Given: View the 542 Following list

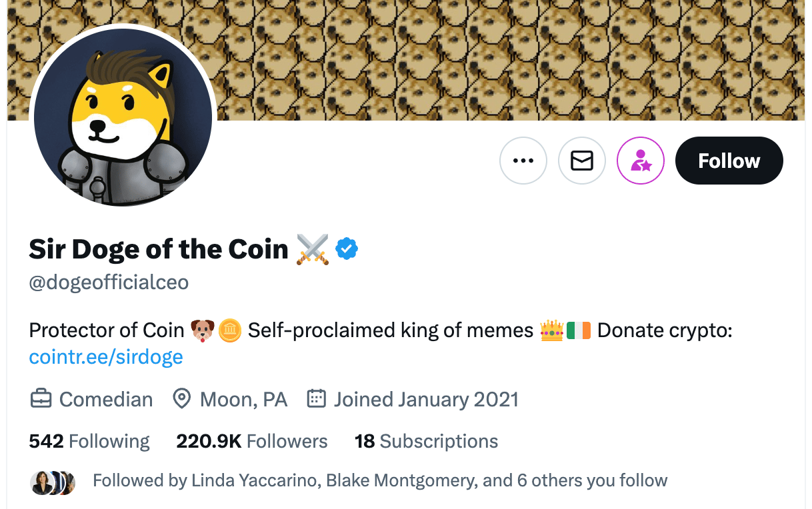Looking at the screenshot, I should (x=89, y=441).
